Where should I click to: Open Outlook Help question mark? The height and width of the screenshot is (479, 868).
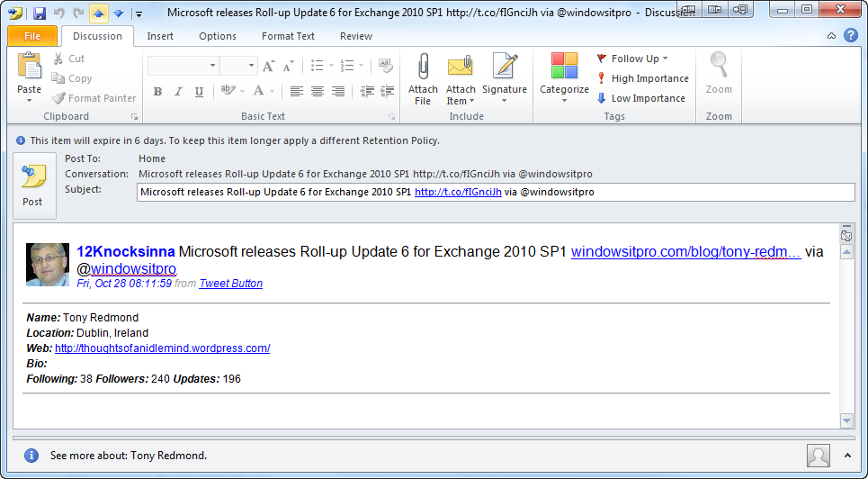point(851,35)
